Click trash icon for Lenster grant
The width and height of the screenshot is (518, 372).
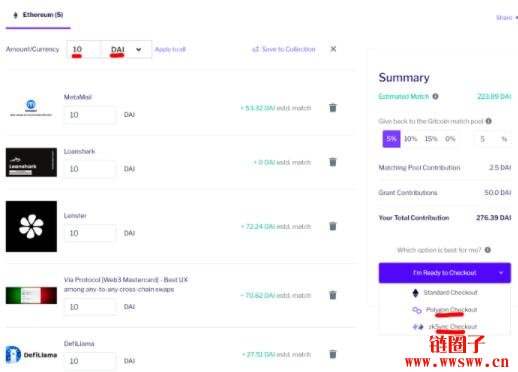pos(333,226)
